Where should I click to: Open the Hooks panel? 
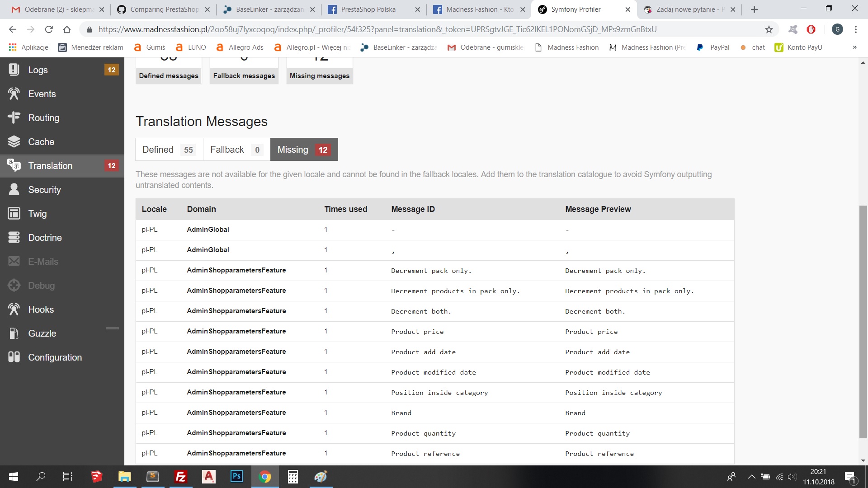[41, 310]
